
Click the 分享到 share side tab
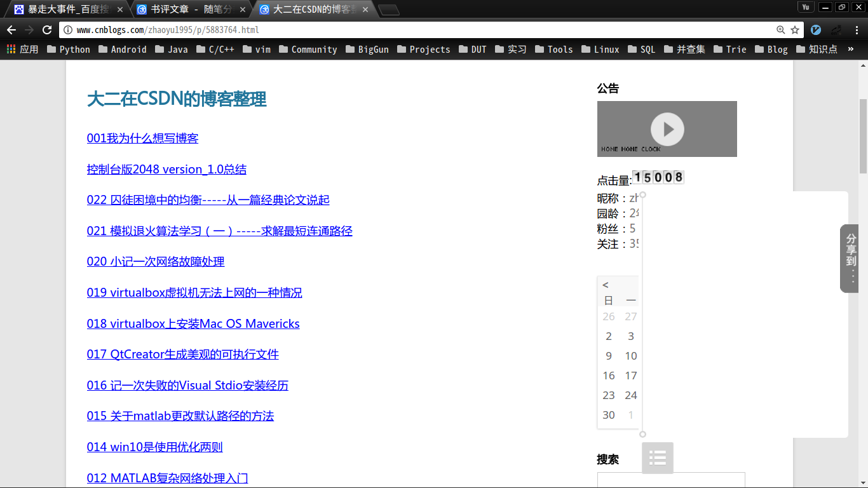[x=850, y=258]
